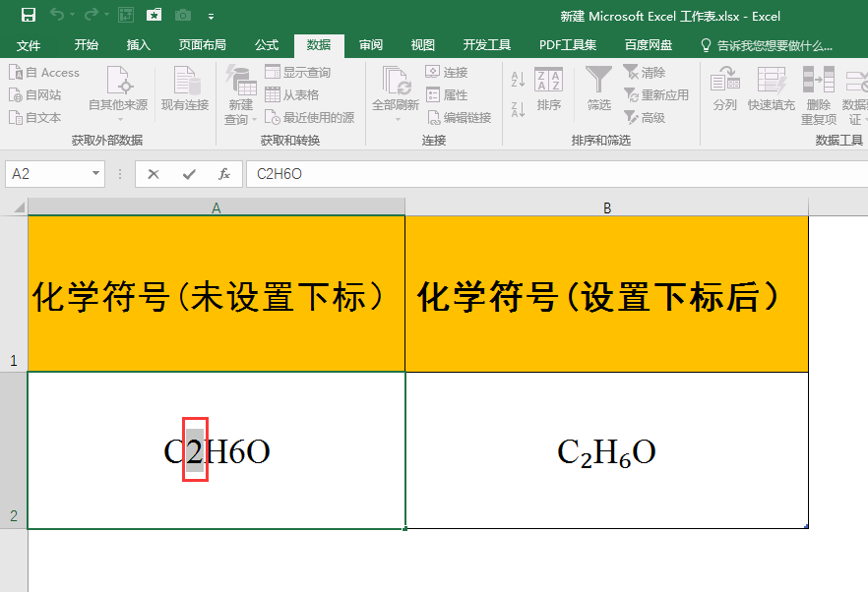Click cell B2 containing C₂H₆O
868x592 pixels.
[x=606, y=450]
